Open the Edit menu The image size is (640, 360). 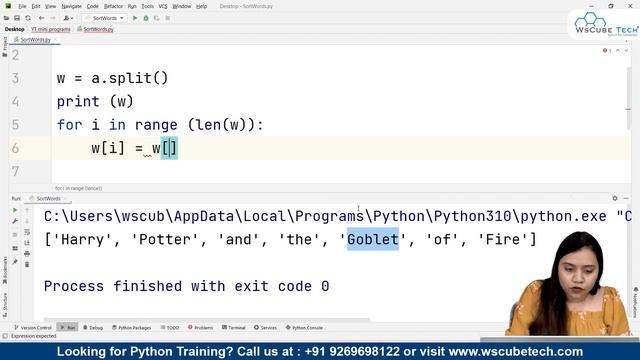36,6
